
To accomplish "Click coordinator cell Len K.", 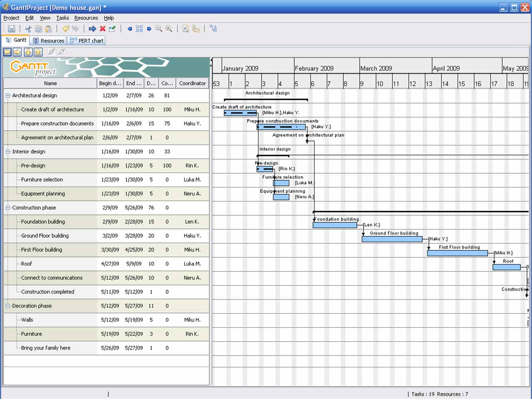I will (x=192, y=222).
